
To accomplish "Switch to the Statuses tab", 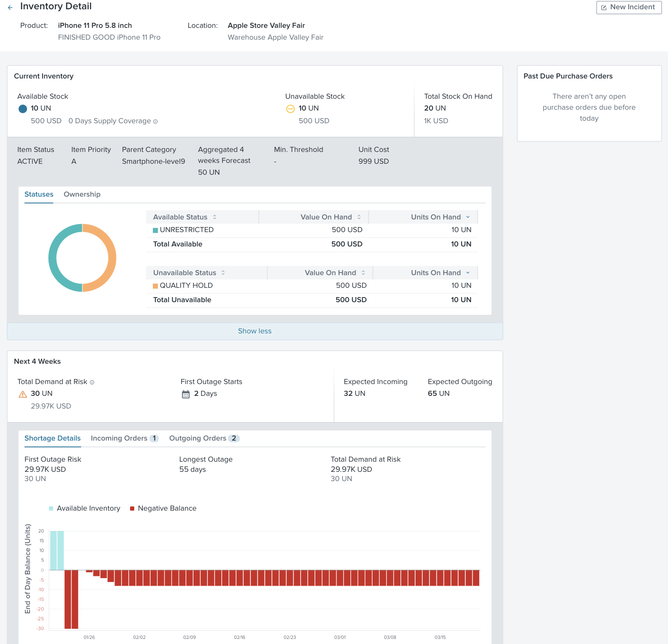I will (x=39, y=194).
